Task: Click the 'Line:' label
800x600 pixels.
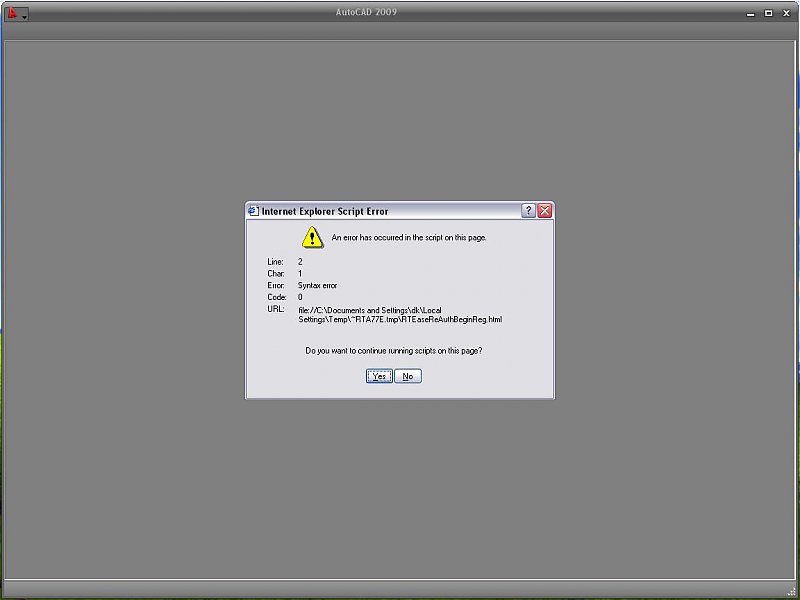Action: [275, 262]
